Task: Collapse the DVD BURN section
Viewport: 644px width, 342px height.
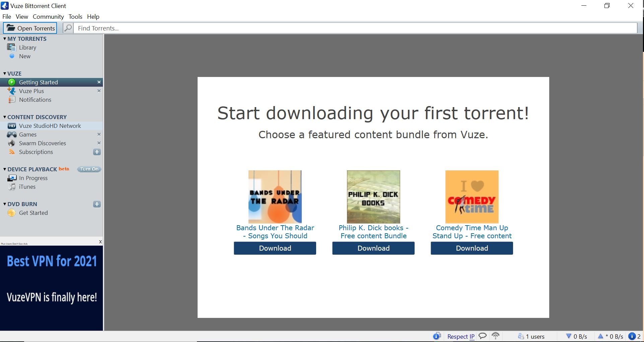Action: 5,204
